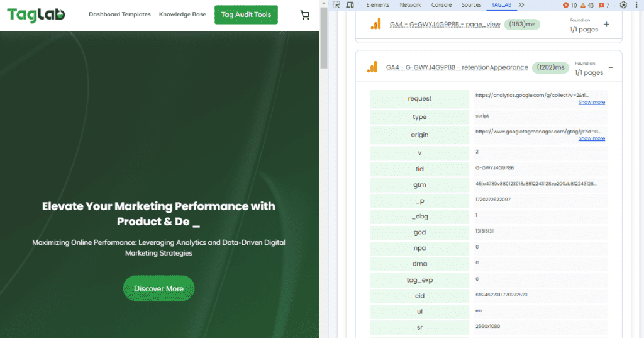This screenshot has width=644, height=338.
Task: Switch to the Sources tab
Action: [x=471, y=5]
